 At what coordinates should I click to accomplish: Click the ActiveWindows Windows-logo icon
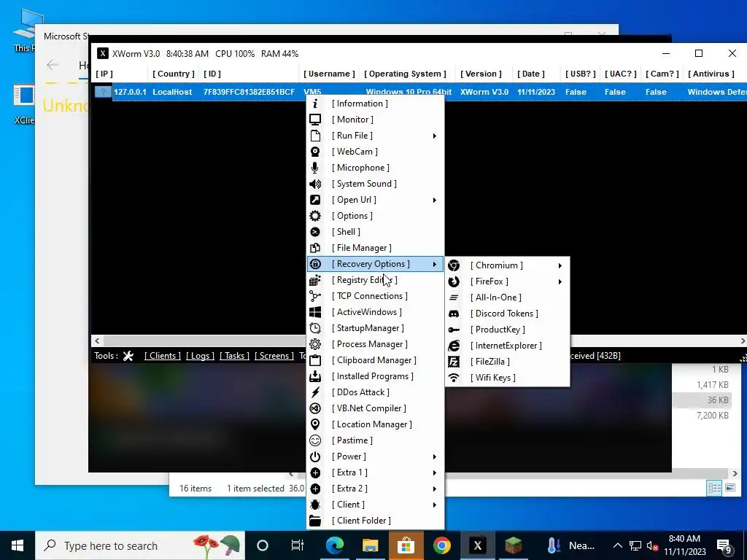click(x=315, y=312)
